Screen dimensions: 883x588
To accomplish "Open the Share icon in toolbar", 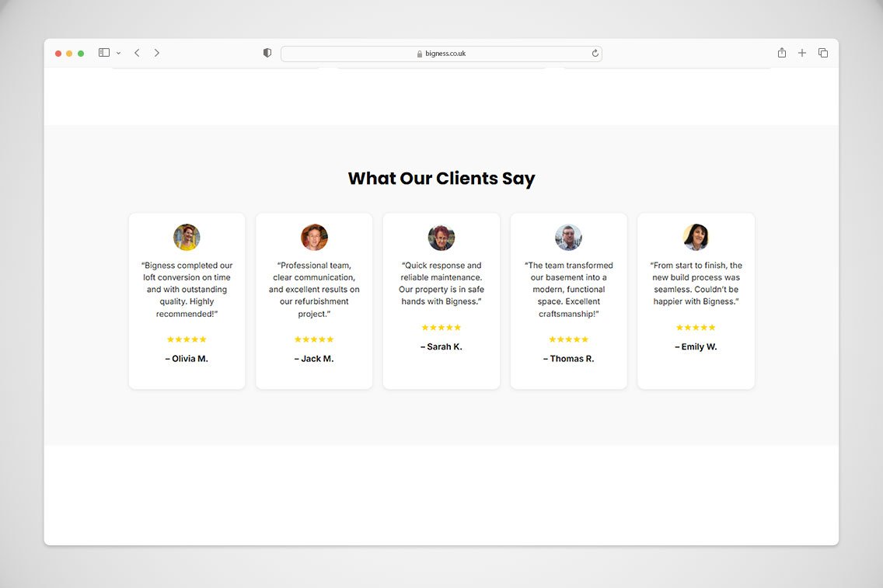I will coord(782,53).
